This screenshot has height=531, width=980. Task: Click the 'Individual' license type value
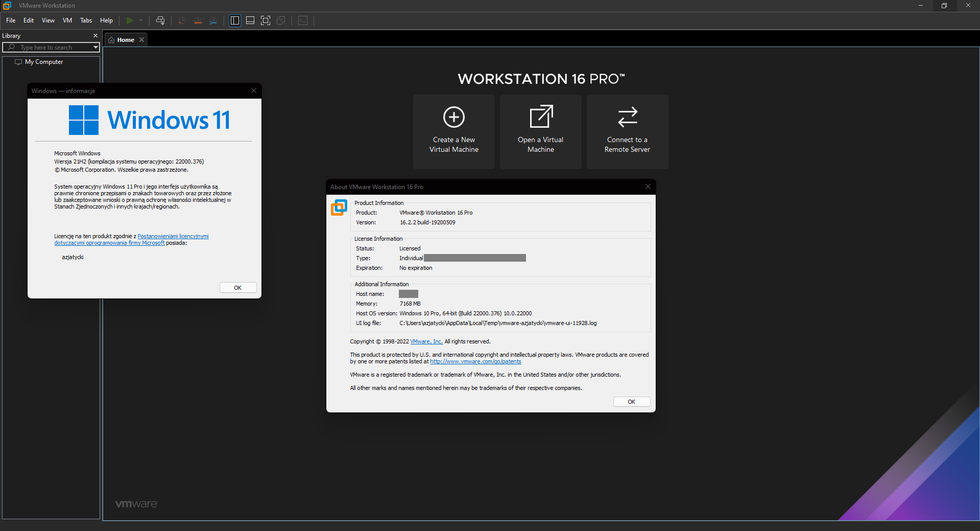[x=411, y=258]
